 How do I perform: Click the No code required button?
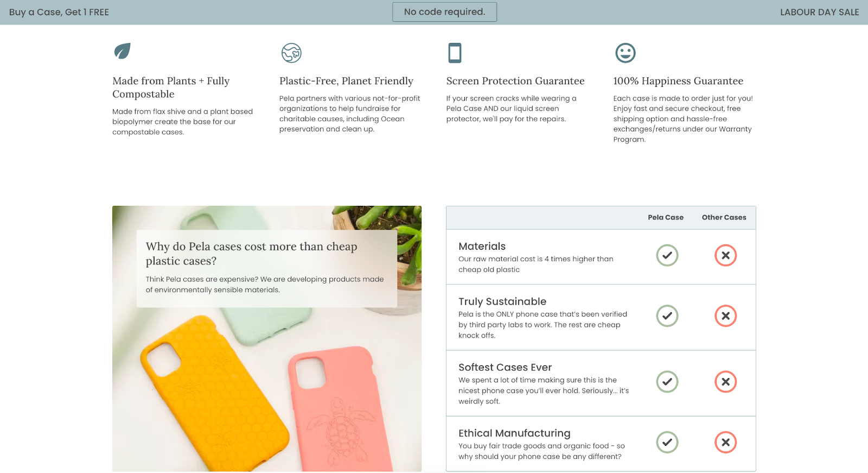coord(444,12)
